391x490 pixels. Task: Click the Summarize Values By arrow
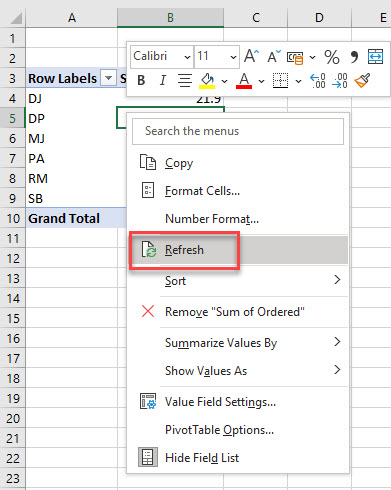pyautogui.click(x=337, y=342)
